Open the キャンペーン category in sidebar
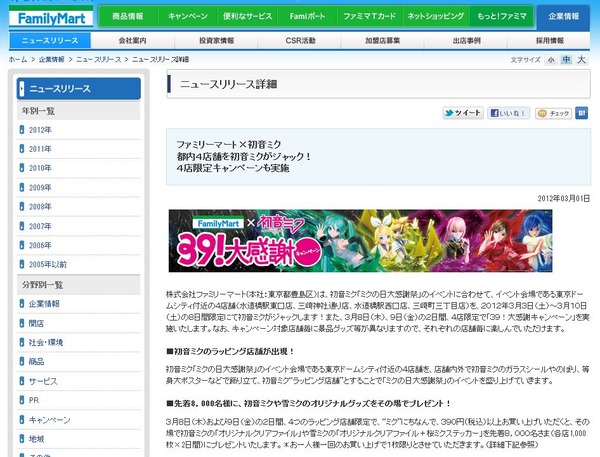Viewport: 600px width, 457px height. click(50, 420)
